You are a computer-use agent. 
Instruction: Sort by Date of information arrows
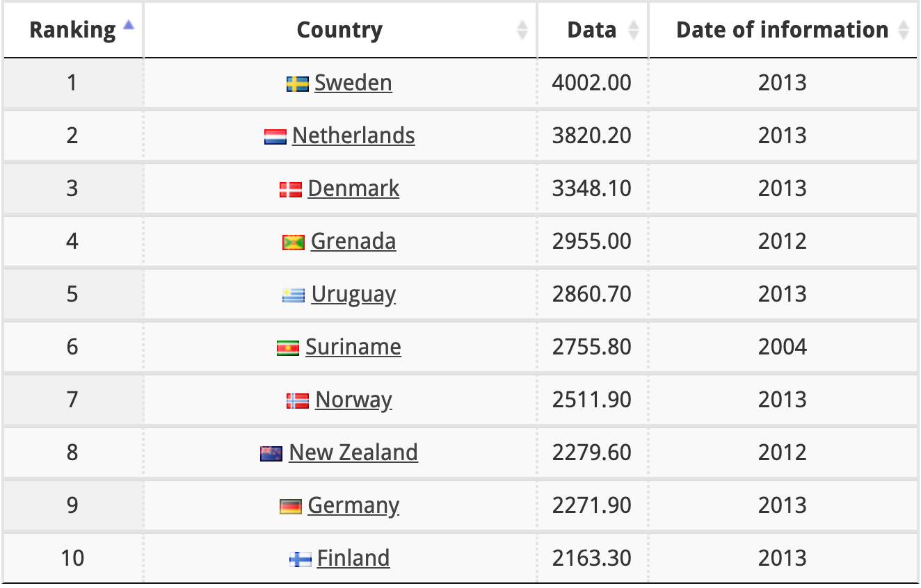pos(903,30)
